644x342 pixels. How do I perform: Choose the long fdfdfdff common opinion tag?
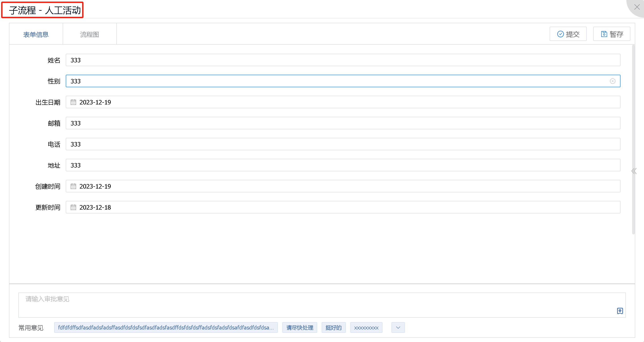click(x=166, y=327)
